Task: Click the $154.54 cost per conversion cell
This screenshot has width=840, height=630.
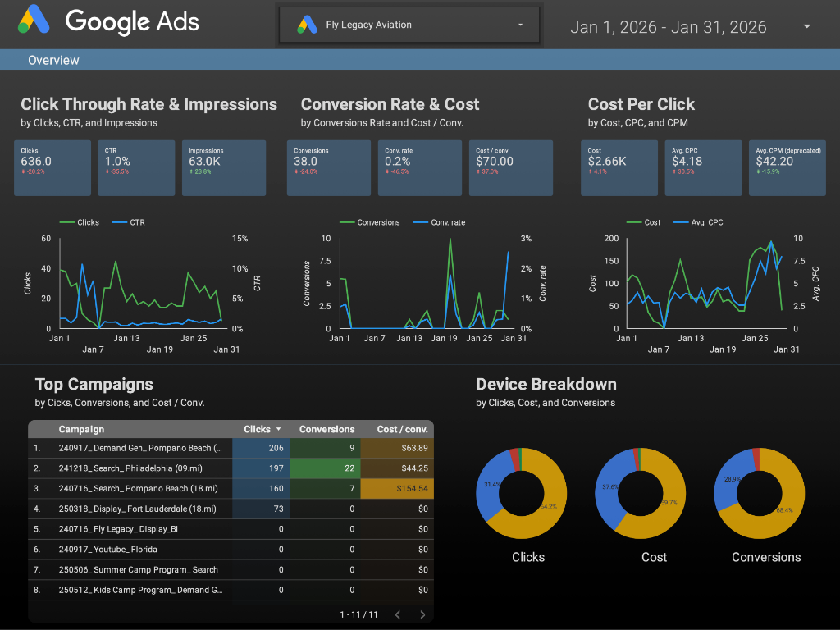Action: (397, 489)
